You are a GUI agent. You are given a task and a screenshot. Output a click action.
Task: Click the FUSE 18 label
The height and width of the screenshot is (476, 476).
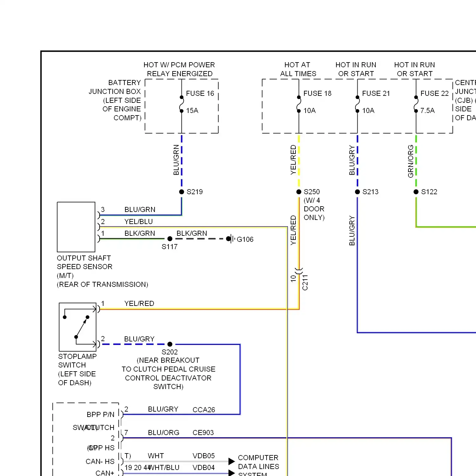click(317, 93)
